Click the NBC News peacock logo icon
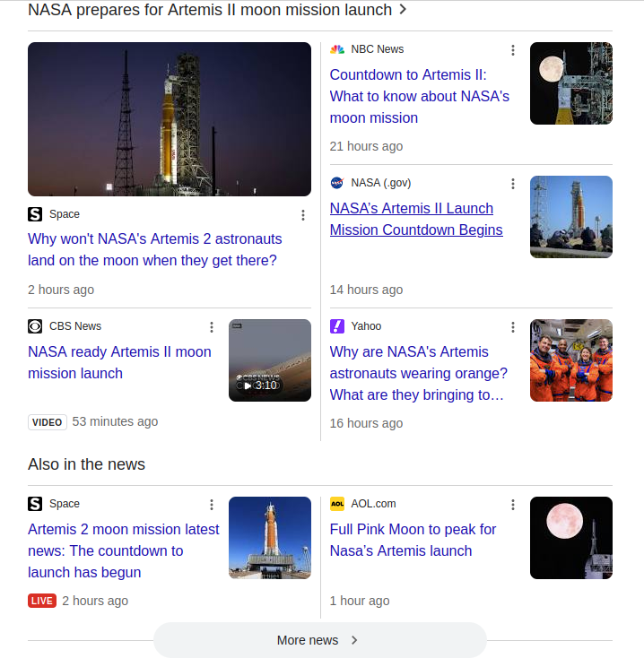This screenshot has width=644, height=667. (337, 49)
